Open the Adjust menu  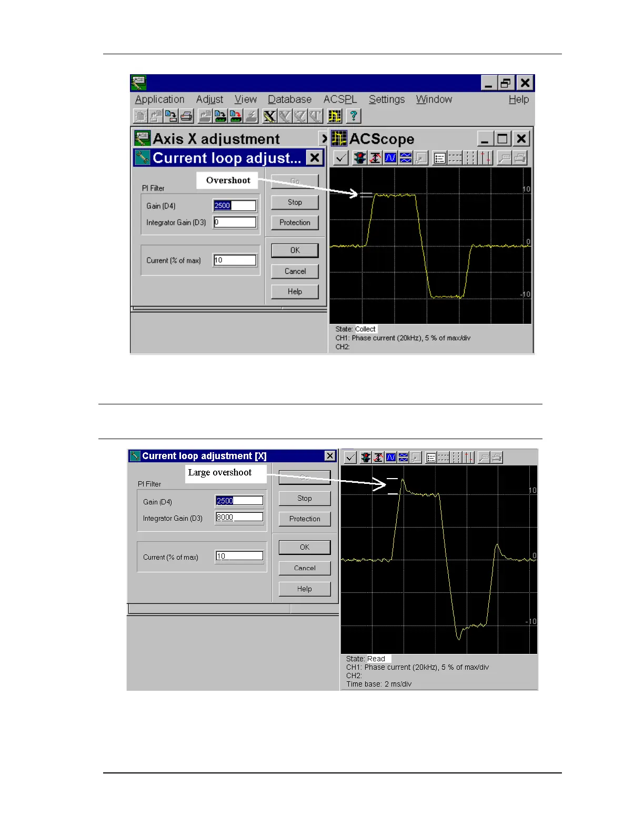coord(209,100)
